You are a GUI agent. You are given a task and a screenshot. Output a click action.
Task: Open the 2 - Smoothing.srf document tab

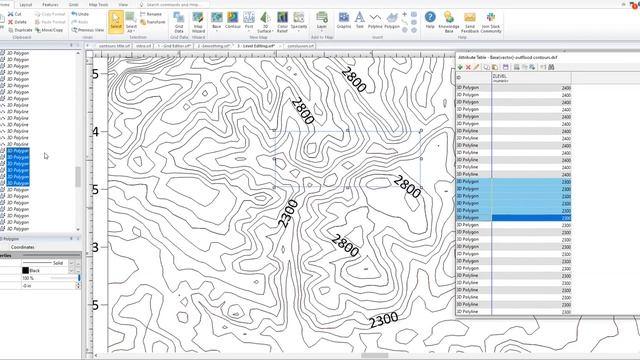(x=213, y=46)
